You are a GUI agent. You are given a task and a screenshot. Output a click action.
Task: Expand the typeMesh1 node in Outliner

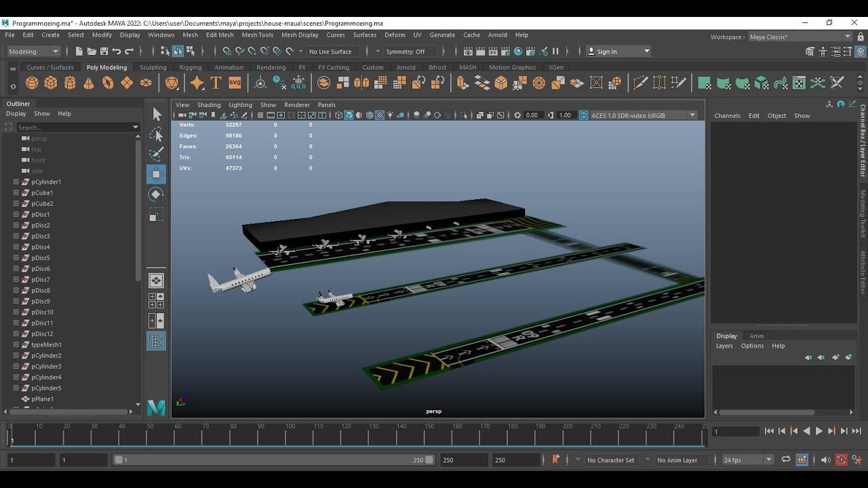click(x=16, y=344)
